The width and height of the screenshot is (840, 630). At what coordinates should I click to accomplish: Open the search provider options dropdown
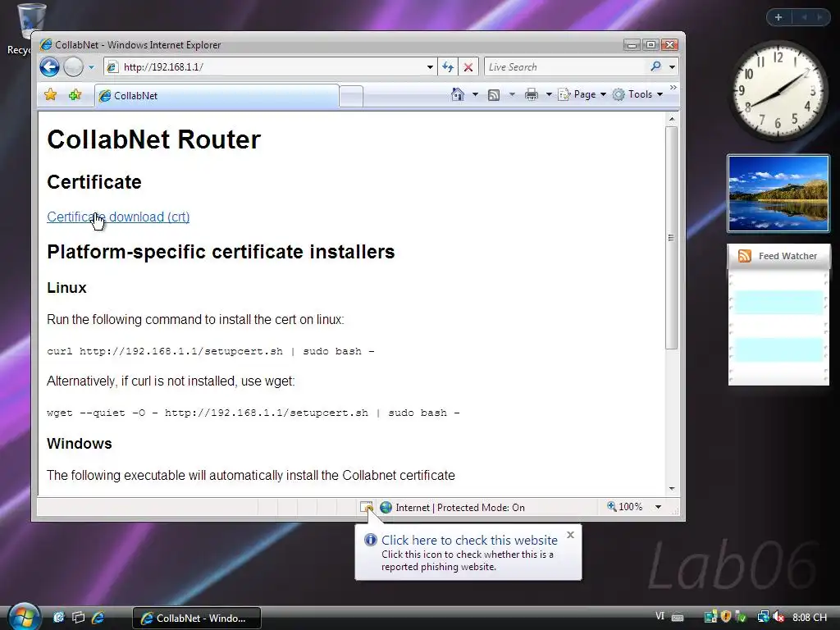tap(672, 67)
